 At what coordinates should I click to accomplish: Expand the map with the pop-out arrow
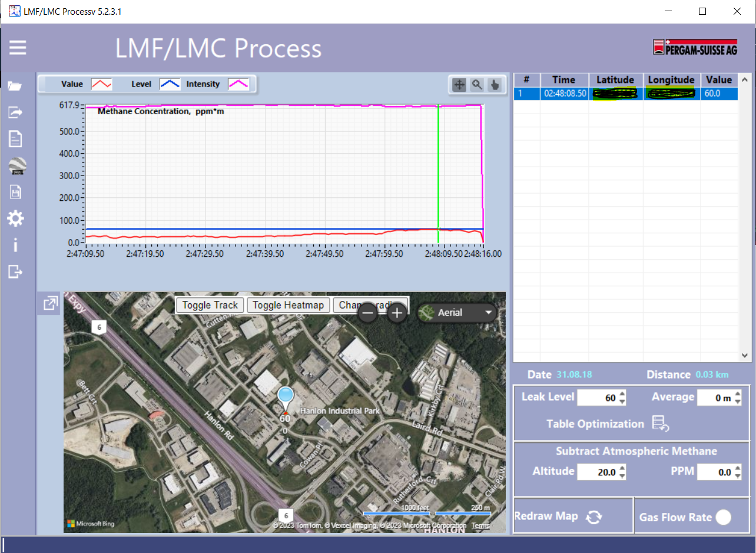coord(49,303)
